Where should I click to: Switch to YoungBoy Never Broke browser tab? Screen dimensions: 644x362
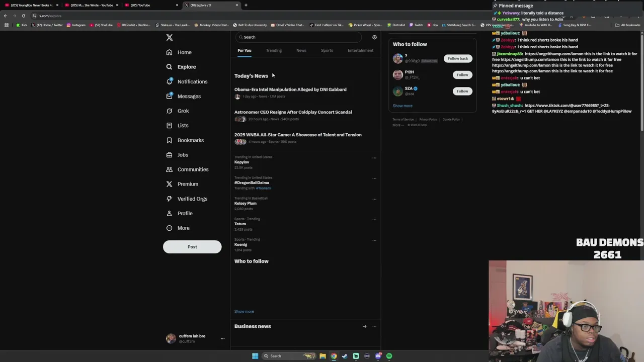pos(31,5)
